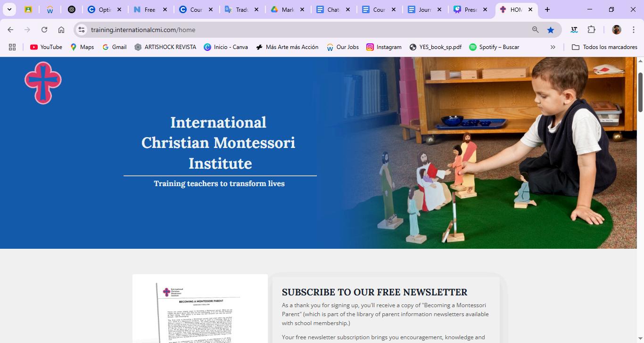
Task: Switch to the pinned dark spiral tab
Action: coord(72,9)
